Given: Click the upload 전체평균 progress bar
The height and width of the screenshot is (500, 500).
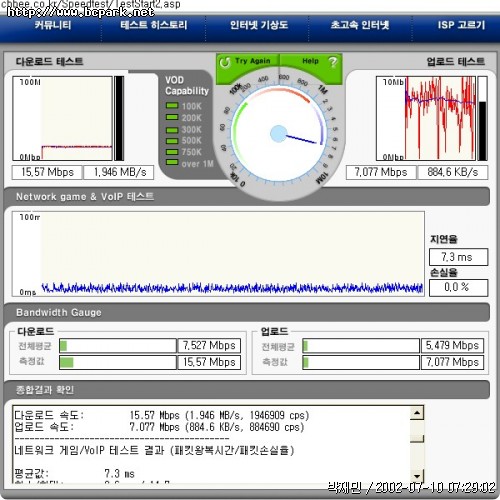Looking at the screenshot, I should pyautogui.click(x=361, y=346).
